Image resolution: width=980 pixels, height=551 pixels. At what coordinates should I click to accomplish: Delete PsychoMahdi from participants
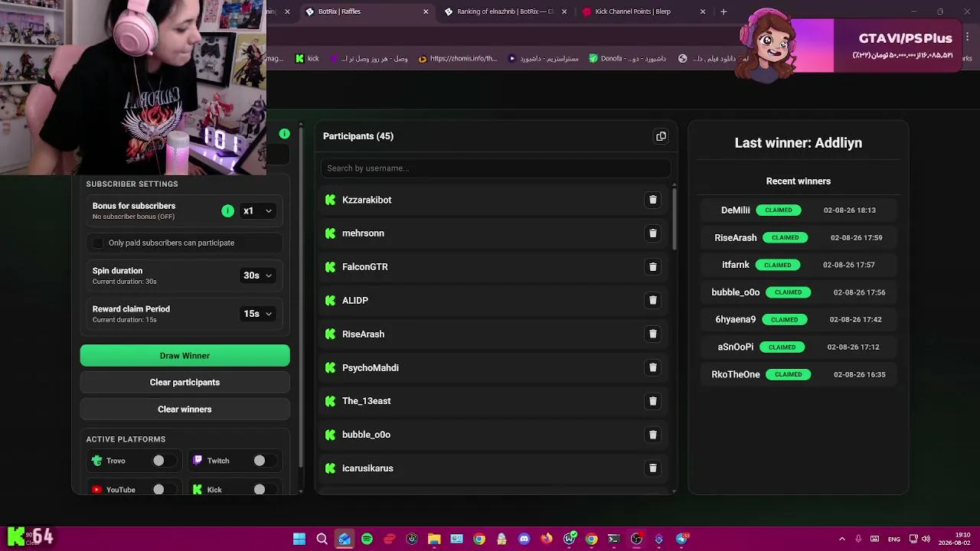[x=652, y=367]
